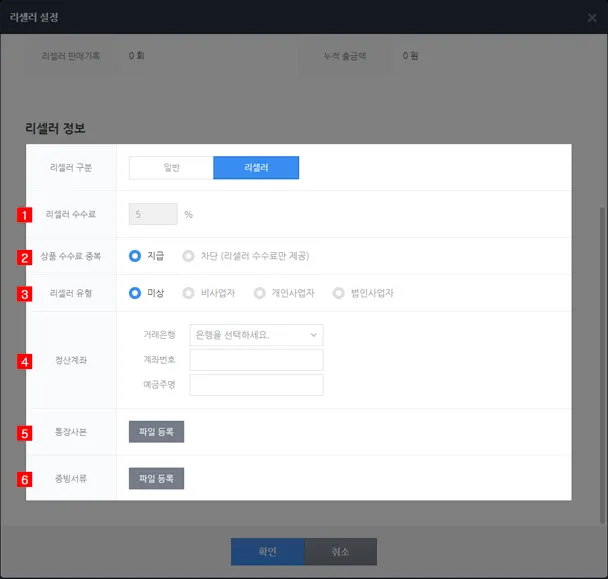Select 미상 reseller type radio

click(x=135, y=293)
